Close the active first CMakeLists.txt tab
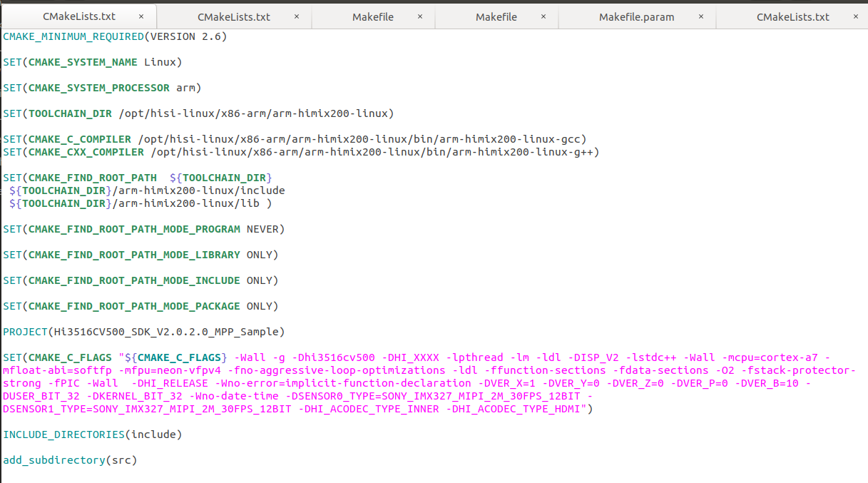868x483 pixels. click(141, 16)
